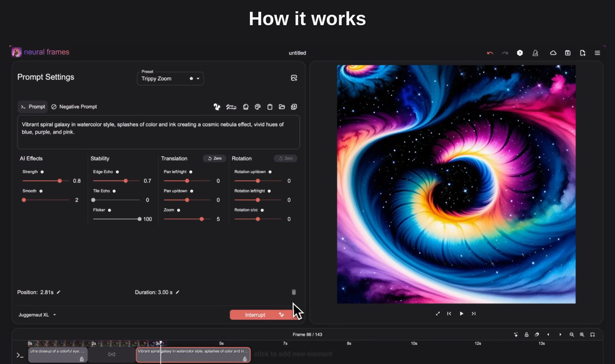Click the undo arrow in top bar
The image size is (615, 364).
pos(489,53)
